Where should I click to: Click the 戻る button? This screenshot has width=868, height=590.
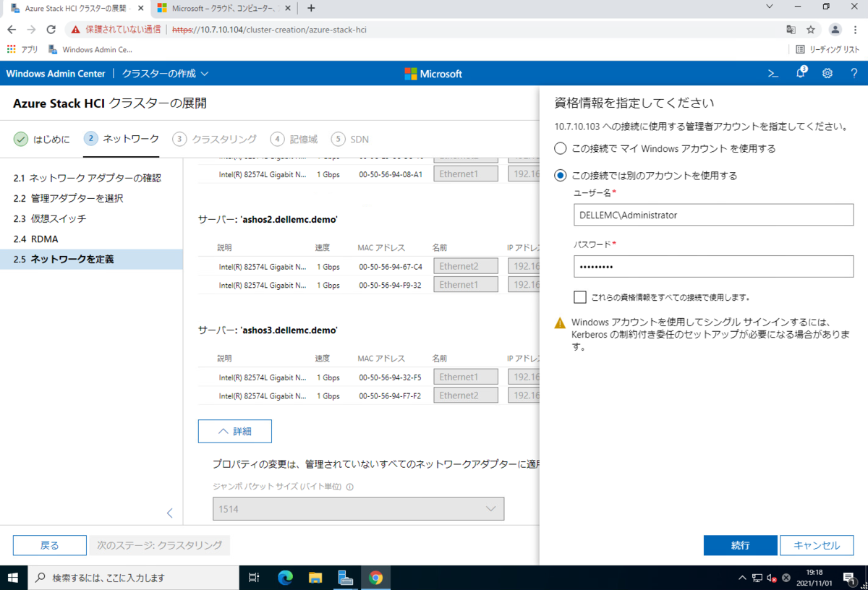pyautogui.click(x=49, y=545)
